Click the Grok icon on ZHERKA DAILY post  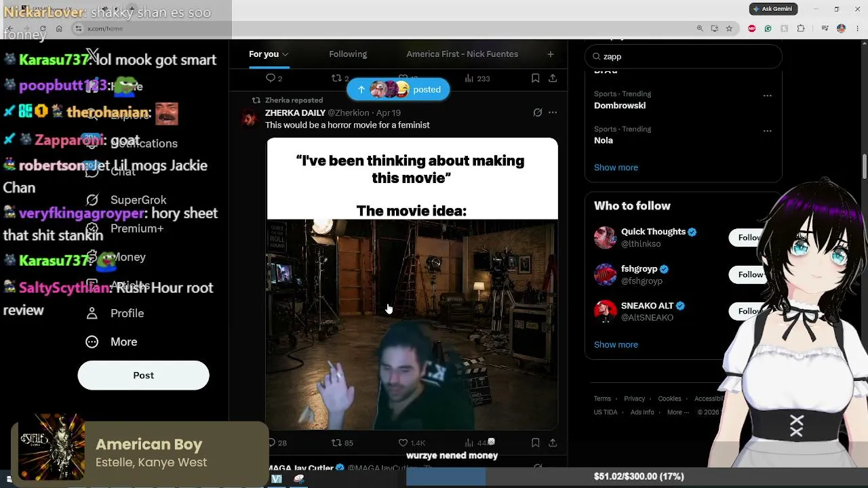pyautogui.click(x=537, y=113)
